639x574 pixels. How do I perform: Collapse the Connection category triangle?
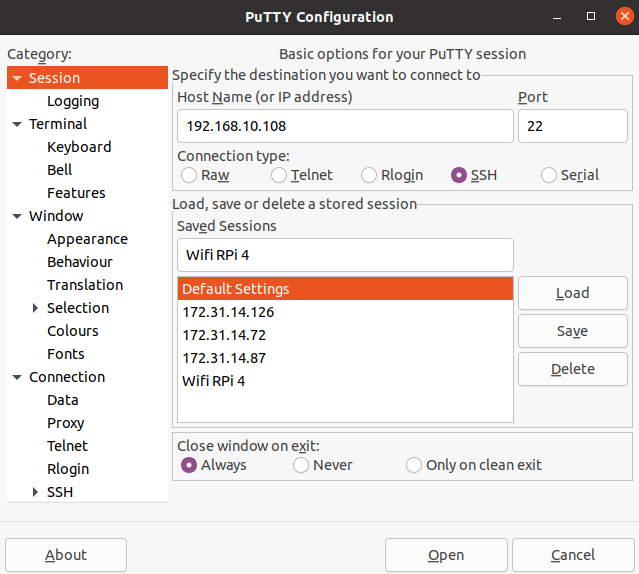tap(17, 377)
